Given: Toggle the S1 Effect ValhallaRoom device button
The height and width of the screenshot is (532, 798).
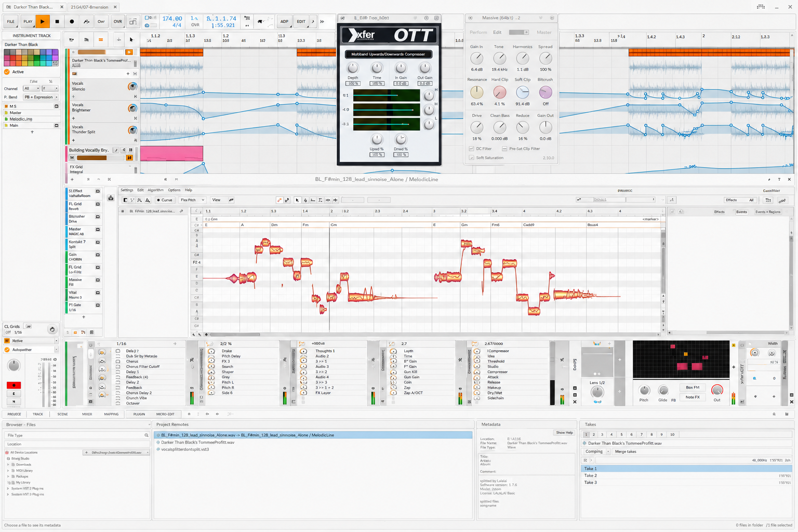Looking at the screenshot, I should (x=98, y=191).
